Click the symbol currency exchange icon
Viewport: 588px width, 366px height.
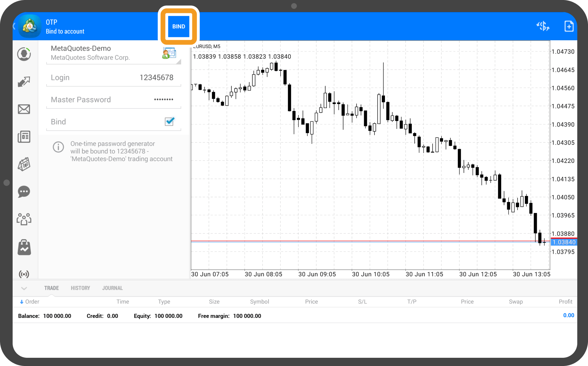coord(543,26)
